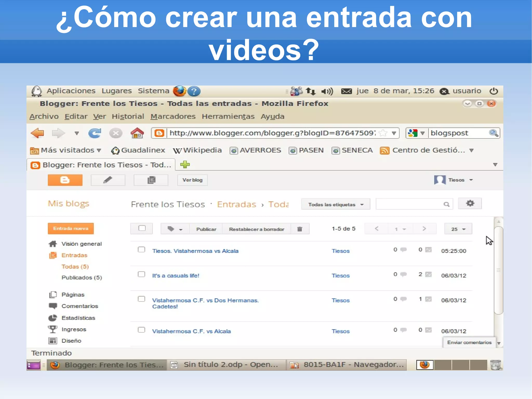Image resolution: width=532 pixels, height=399 pixels.
Task: Click the Ver blog button
Action: point(192,180)
